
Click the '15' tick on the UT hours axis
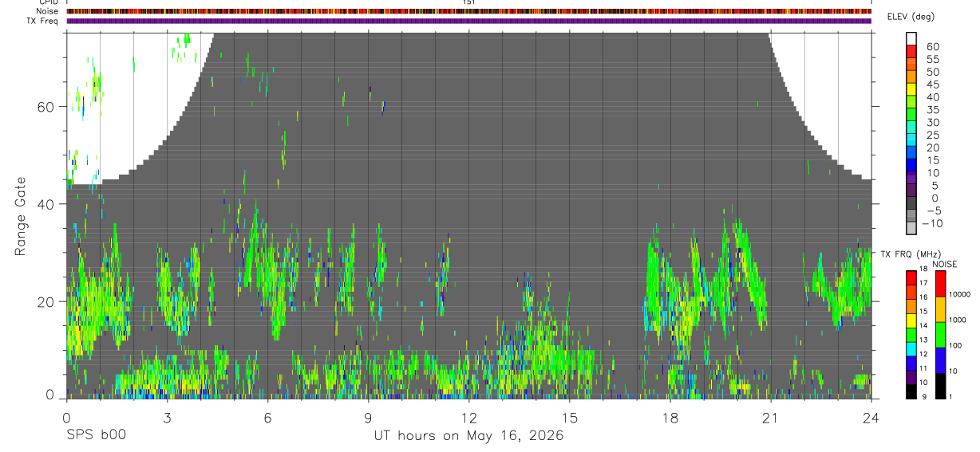pos(569,417)
